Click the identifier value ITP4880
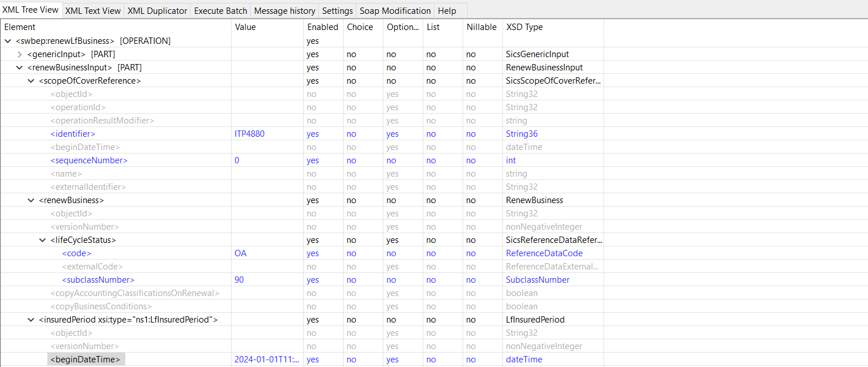The width and height of the screenshot is (868, 367). click(x=249, y=134)
